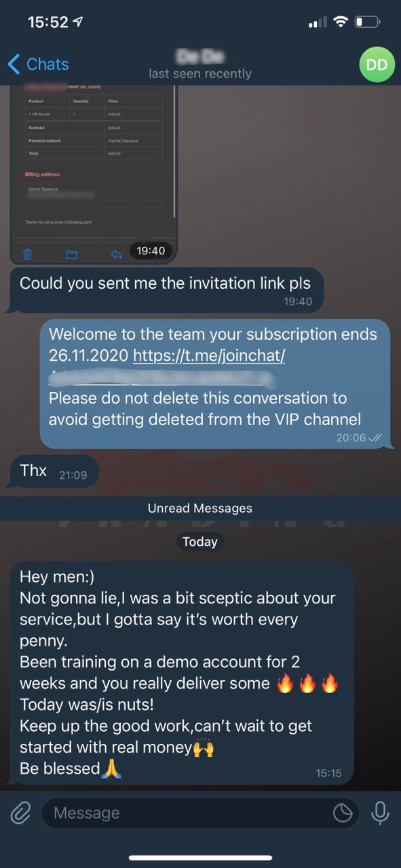Open the t.me/joinchat invitation link

210,355
